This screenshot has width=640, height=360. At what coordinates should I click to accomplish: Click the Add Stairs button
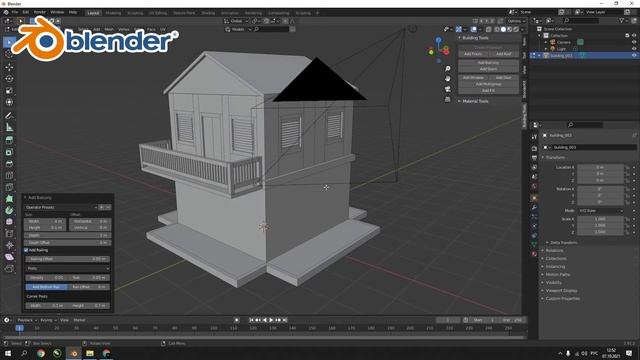pyautogui.click(x=489, y=69)
